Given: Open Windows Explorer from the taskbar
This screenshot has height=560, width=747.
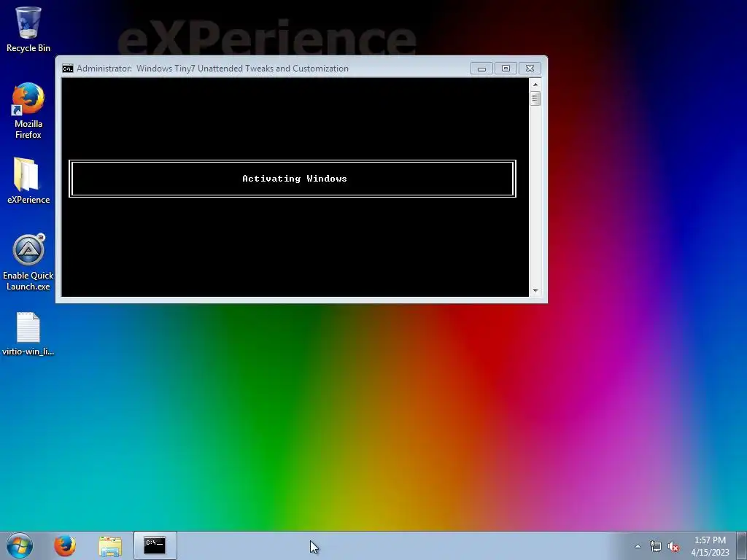Looking at the screenshot, I should coord(110,545).
